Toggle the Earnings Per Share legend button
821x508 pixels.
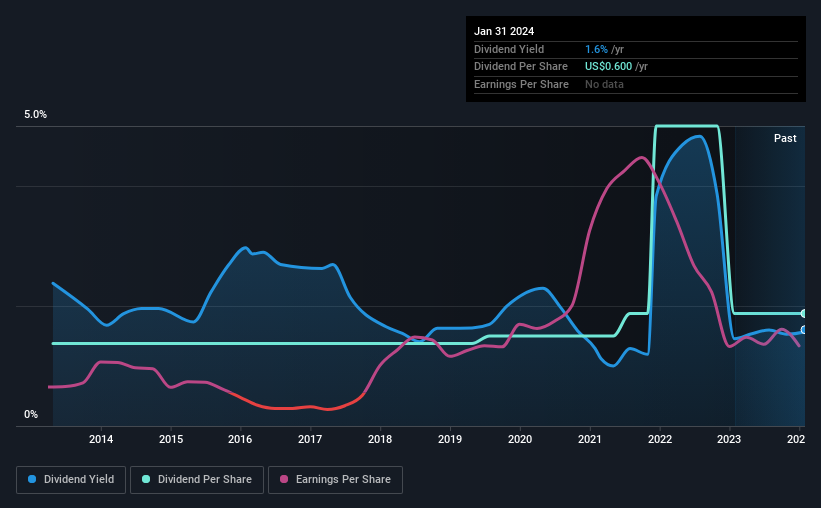point(335,480)
